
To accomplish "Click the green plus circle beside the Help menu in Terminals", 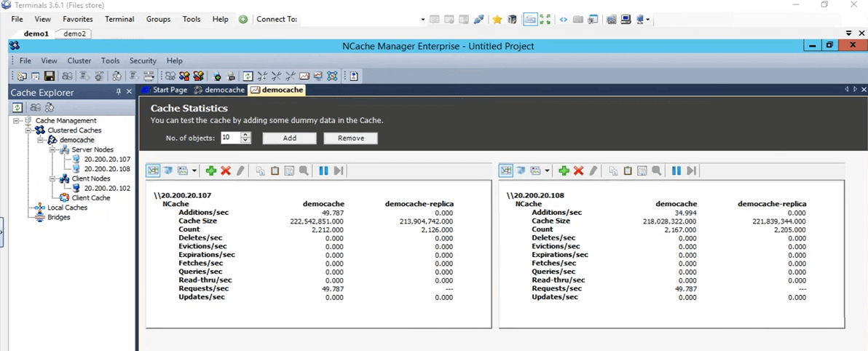I will coord(243,20).
